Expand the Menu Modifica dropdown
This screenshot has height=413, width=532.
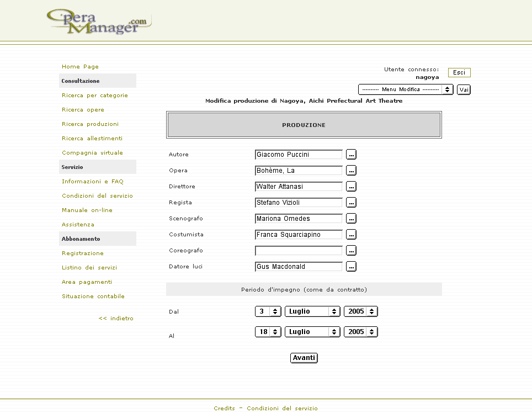click(406, 89)
